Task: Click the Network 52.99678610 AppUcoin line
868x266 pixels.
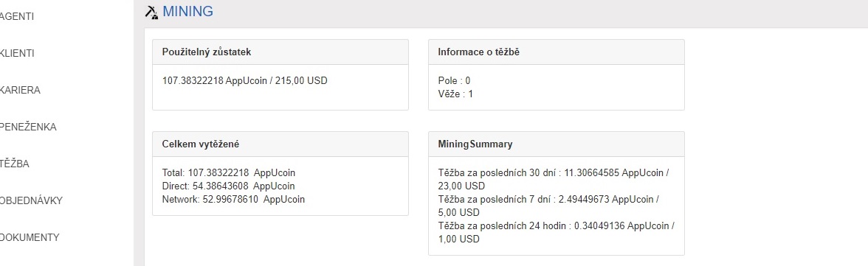Action: click(233, 199)
